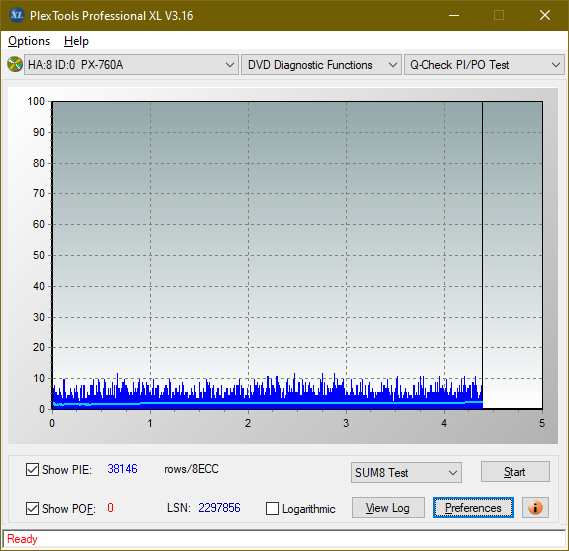Click the rows/8ECC label
This screenshot has height=551, width=569.
pyautogui.click(x=191, y=469)
